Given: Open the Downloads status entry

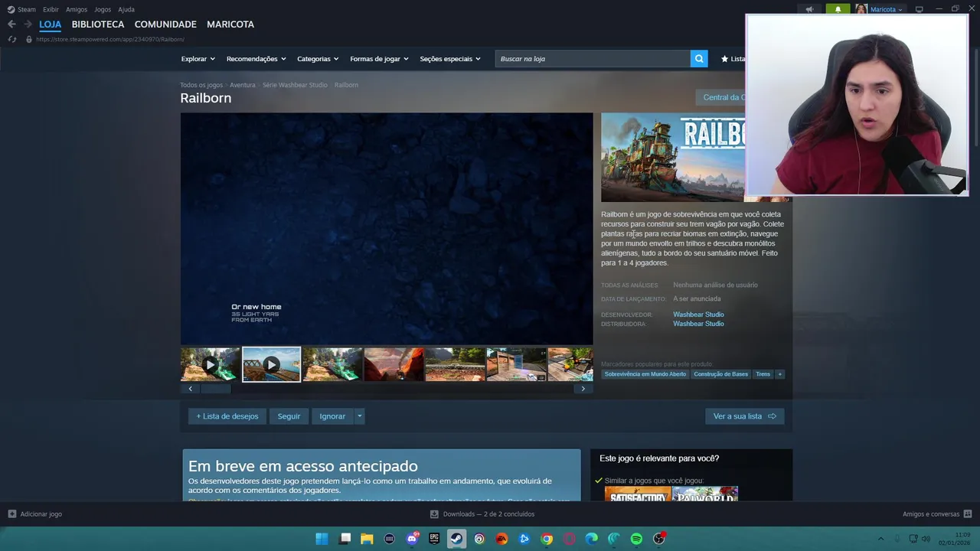Looking at the screenshot, I should coord(482,514).
